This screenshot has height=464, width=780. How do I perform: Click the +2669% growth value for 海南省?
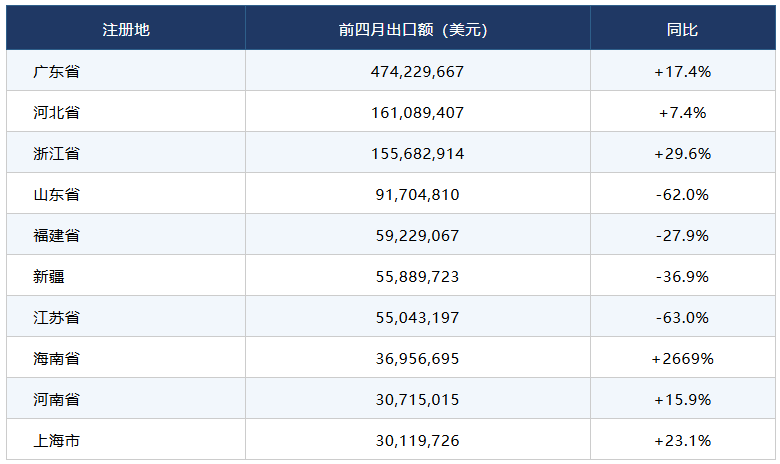point(682,359)
